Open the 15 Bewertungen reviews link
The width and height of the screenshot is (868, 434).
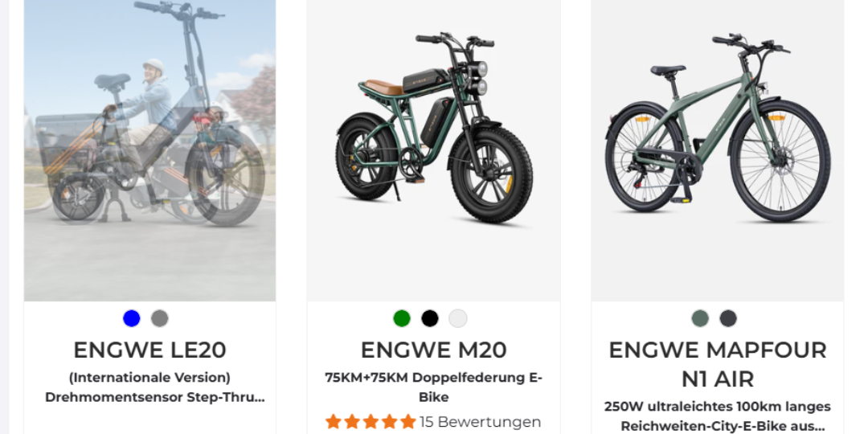point(480,422)
